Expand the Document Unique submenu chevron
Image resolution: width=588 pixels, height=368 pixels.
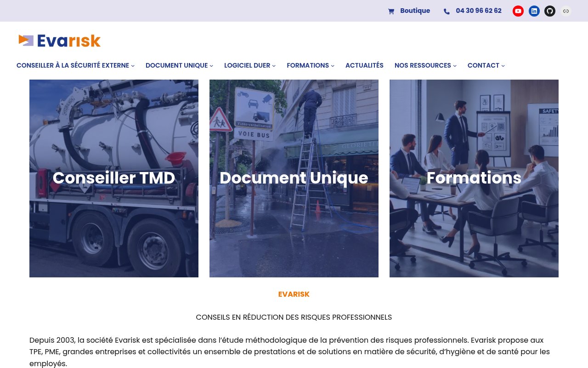coord(211,66)
